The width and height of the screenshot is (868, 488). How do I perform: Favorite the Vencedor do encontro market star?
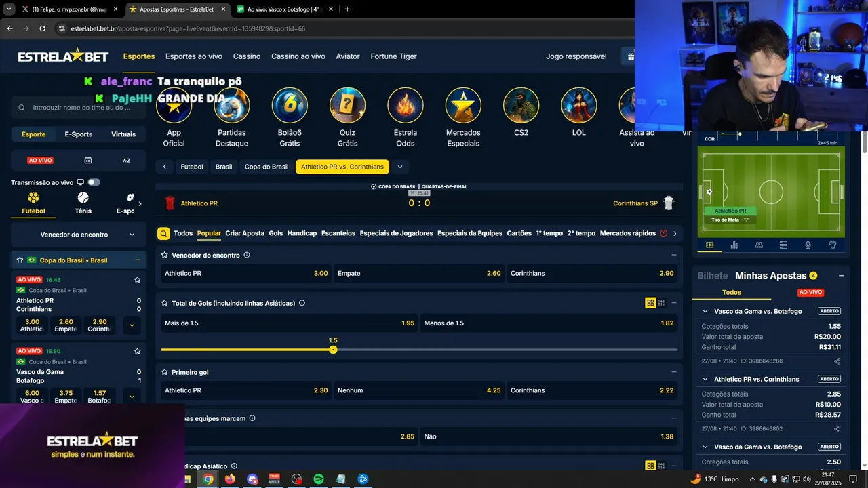click(164, 256)
